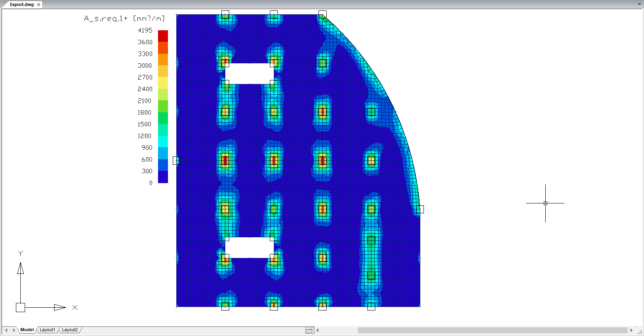Click the UCS origin square icon
The height and width of the screenshot is (336, 644).
(20, 307)
